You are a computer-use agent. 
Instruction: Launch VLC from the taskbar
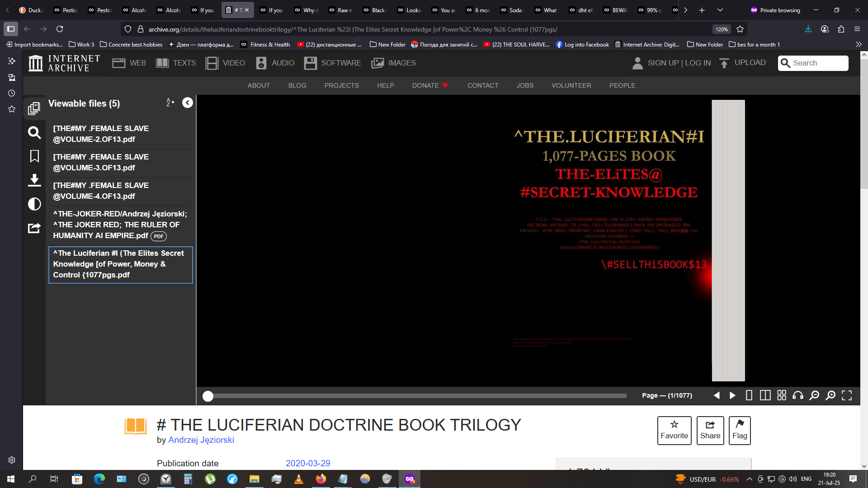pyautogui.click(x=299, y=479)
